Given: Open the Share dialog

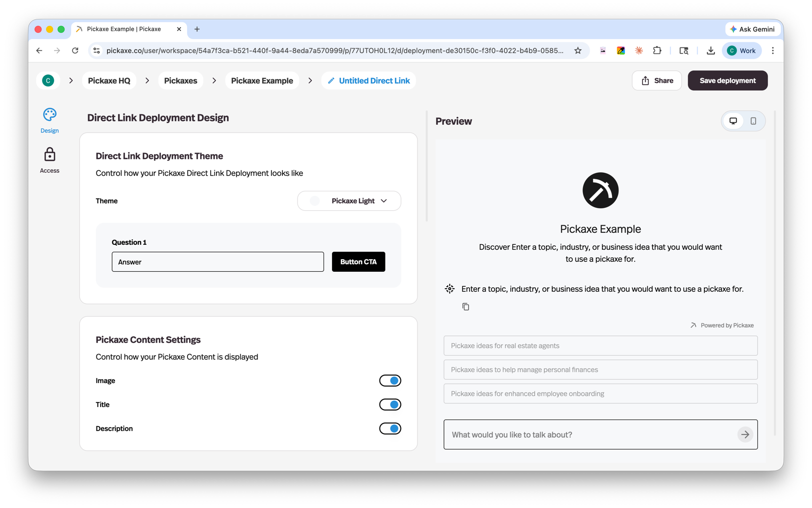Looking at the screenshot, I should pyautogui.click(x=656, y=80).
